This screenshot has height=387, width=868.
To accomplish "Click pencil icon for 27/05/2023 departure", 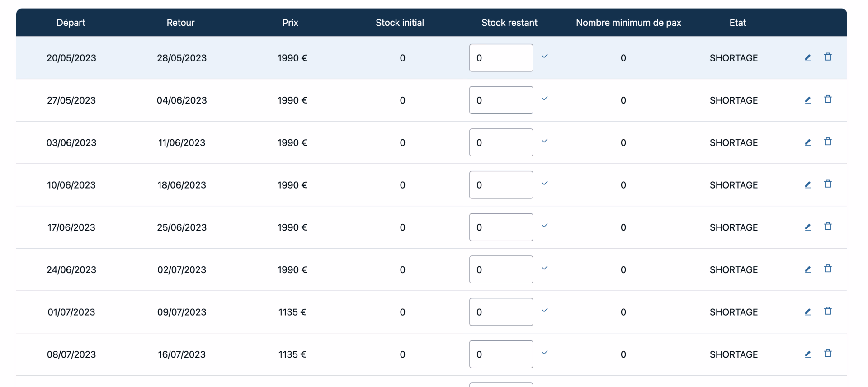I will click(808, 100).
